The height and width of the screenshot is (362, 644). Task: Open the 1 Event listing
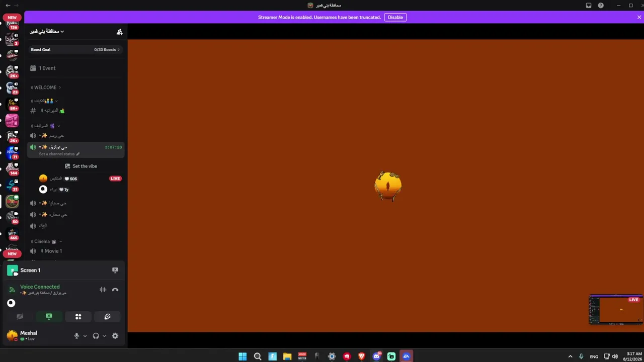(x=75, y=68)
